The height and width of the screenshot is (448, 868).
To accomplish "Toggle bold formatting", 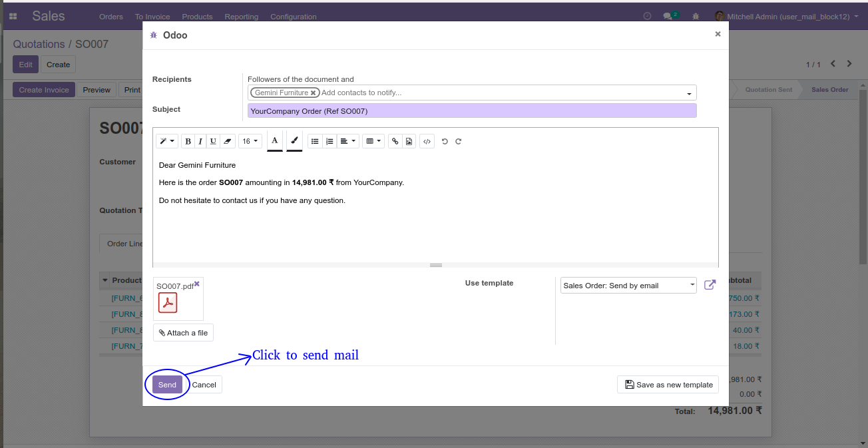I will [x=188, y=141].
